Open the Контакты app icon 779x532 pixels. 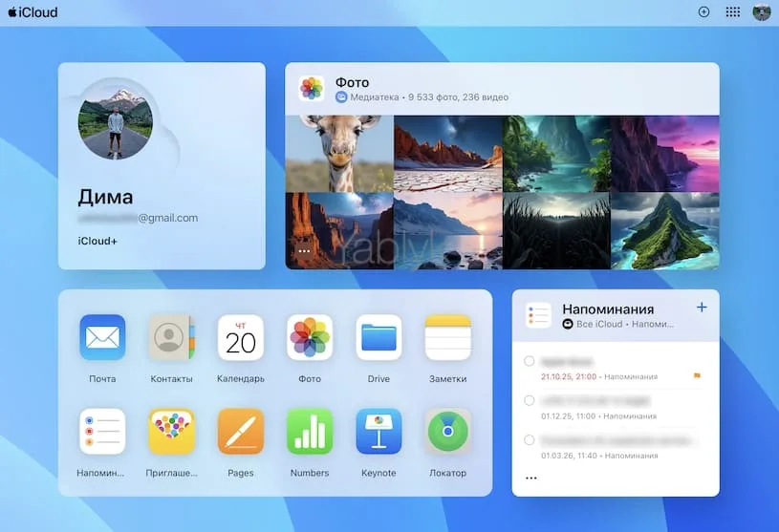coord(171,337)
